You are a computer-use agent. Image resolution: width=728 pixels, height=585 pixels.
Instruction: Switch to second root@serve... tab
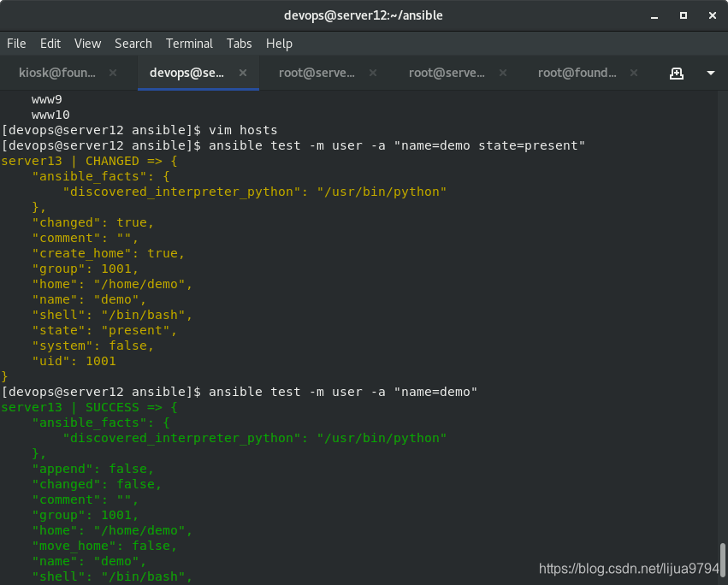(x=447, y=73)
